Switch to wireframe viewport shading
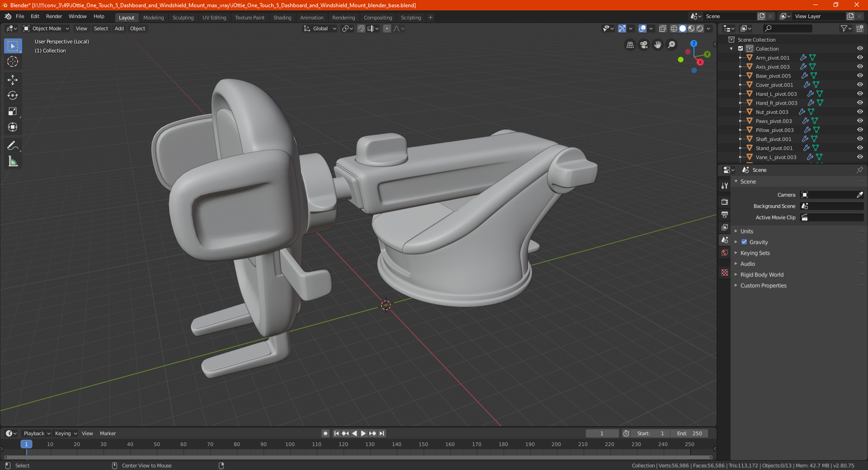The width and height of the screenshot is (868, 470). pos(674,28)
